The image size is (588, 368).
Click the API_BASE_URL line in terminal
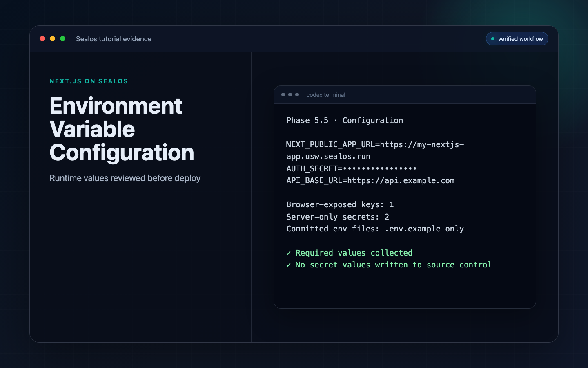click(x=370, y=181)
